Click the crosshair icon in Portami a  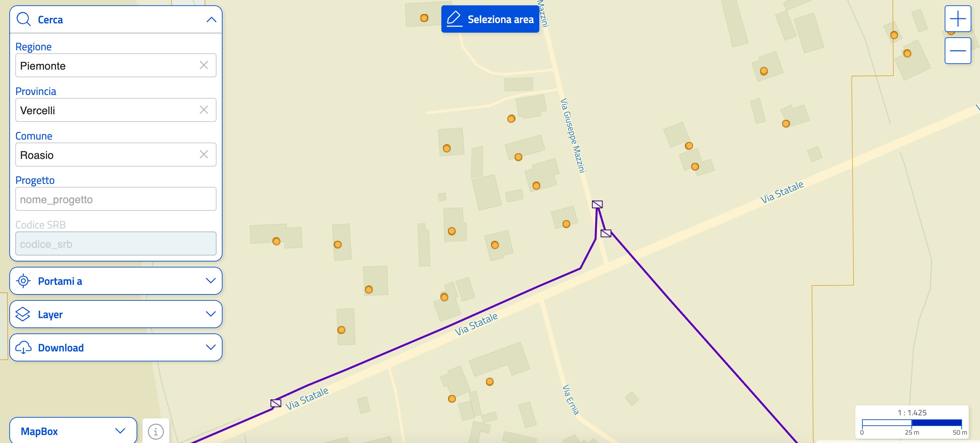tap(23, 281)
